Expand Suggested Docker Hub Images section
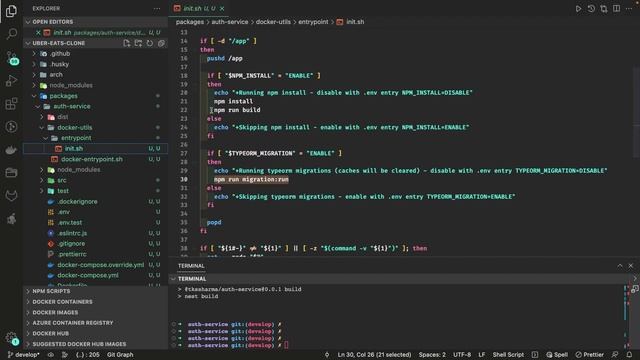 coord(96,344)
